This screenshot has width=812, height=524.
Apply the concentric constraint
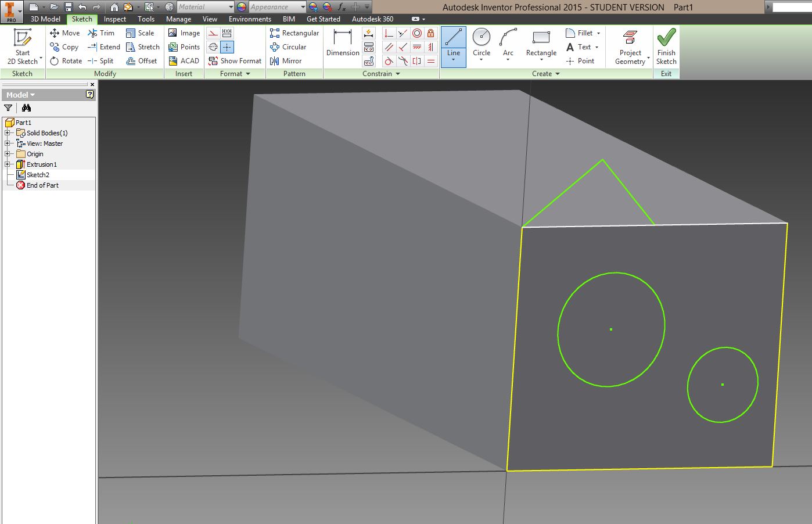point(416,33)
